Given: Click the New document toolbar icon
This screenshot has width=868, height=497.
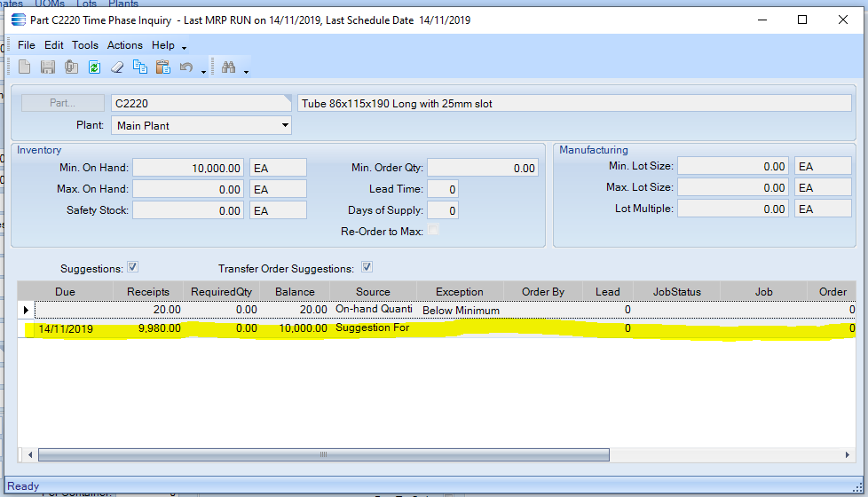Looking at the screenshot, I should point(24,67).
